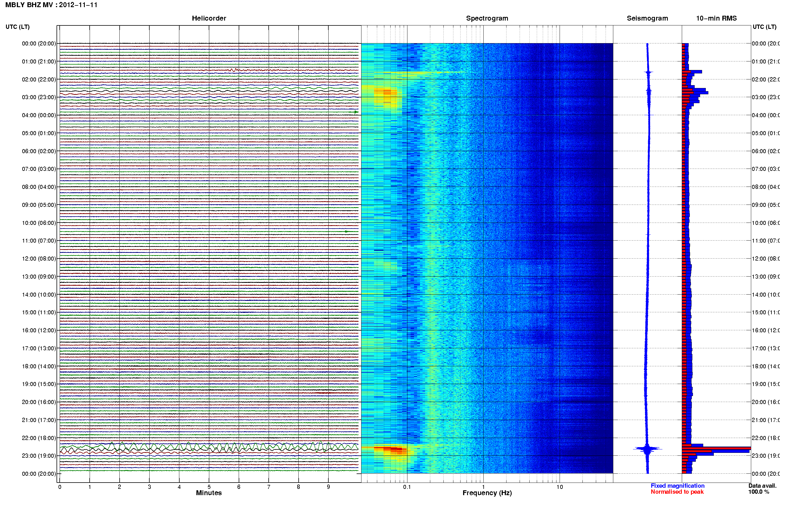Click the 11:00 (07:00) label on the left axis

point(39,241)
